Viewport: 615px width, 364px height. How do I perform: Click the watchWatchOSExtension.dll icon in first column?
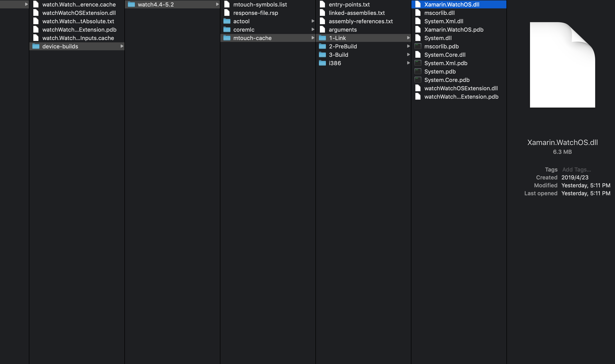coord(36,13)
